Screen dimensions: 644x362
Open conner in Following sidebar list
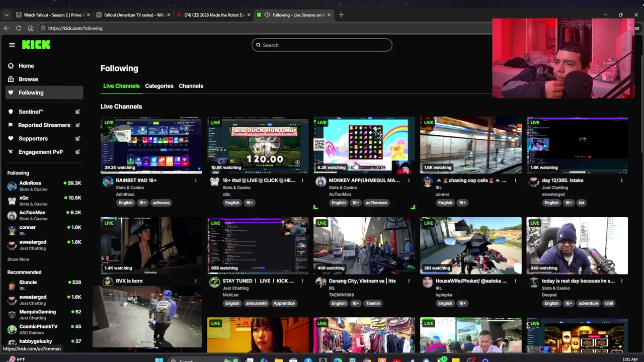pos(44,230)
